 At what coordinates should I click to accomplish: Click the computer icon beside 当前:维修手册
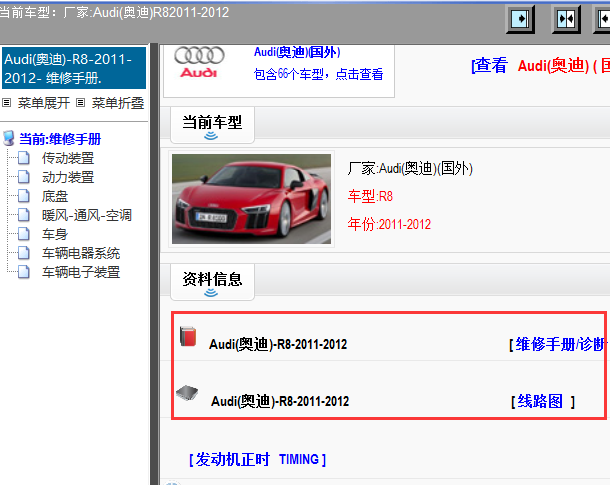pyautogui.click(x=9, y=138)
